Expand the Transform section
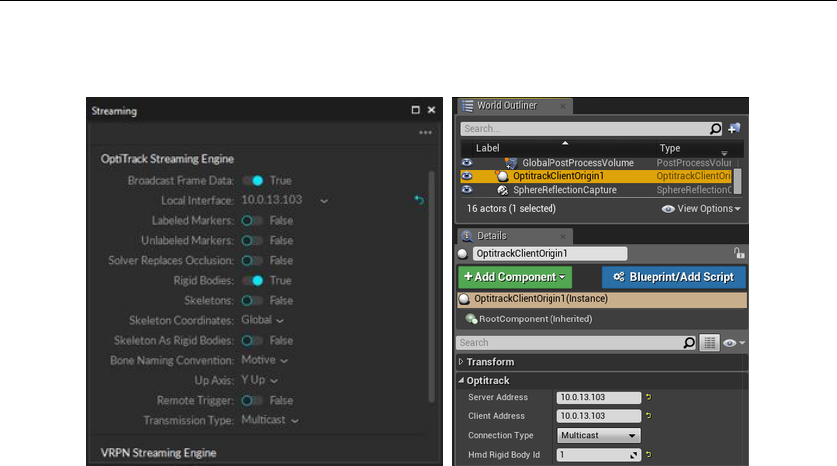 point(461,362)
